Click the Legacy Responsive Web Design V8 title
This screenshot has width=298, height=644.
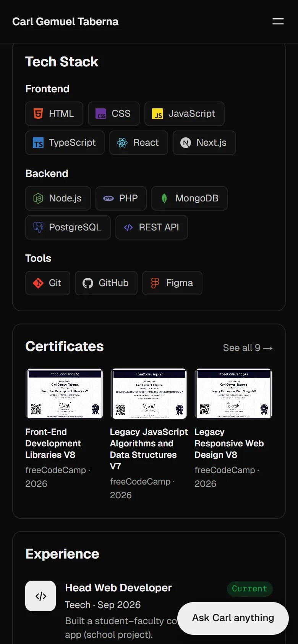(x=229, y=443)
